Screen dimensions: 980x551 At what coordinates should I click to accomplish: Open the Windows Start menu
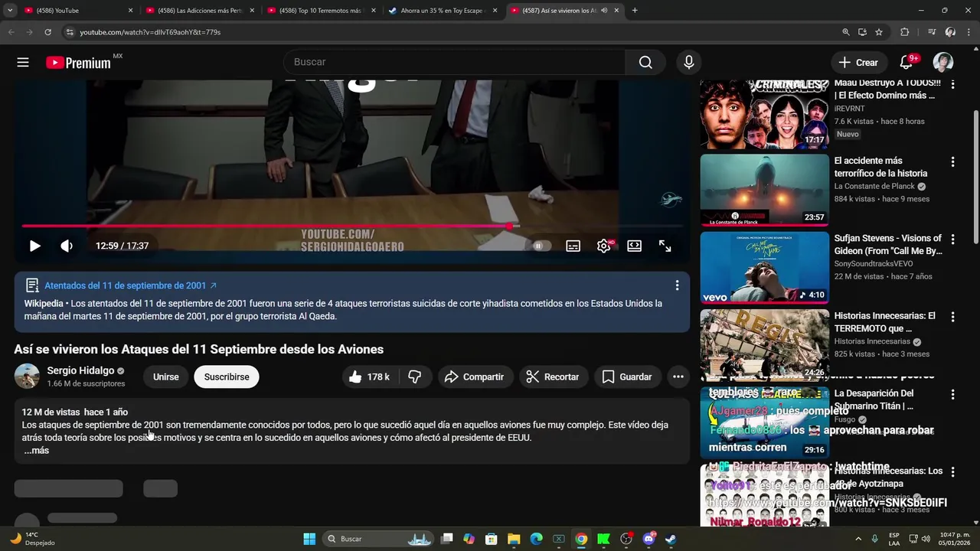[309, 539]
